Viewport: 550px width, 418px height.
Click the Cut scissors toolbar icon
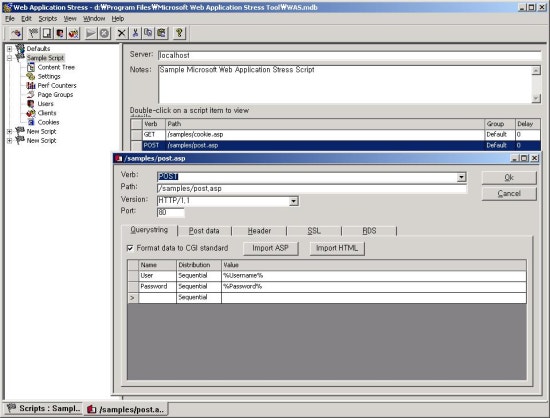click(x=135, y=33)
